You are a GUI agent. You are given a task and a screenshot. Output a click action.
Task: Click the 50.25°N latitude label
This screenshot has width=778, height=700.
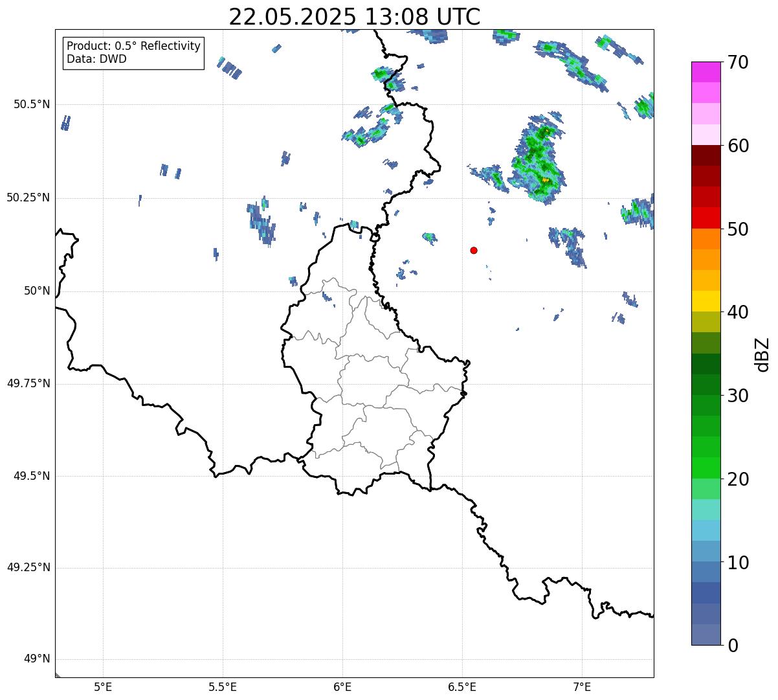28,198
